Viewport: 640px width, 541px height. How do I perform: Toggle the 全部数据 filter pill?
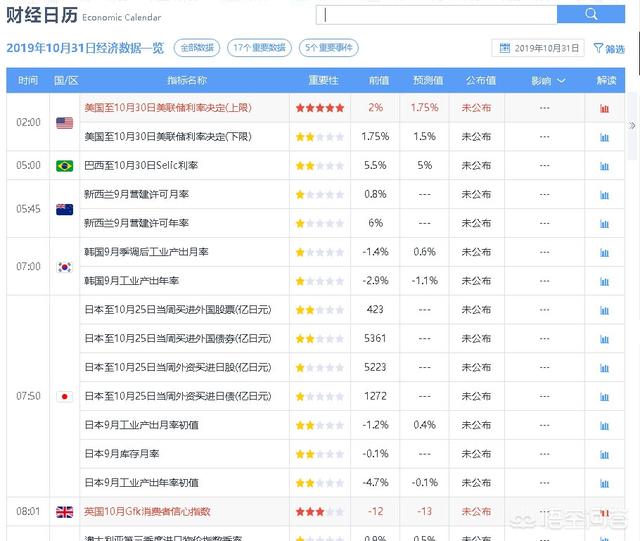196,48
